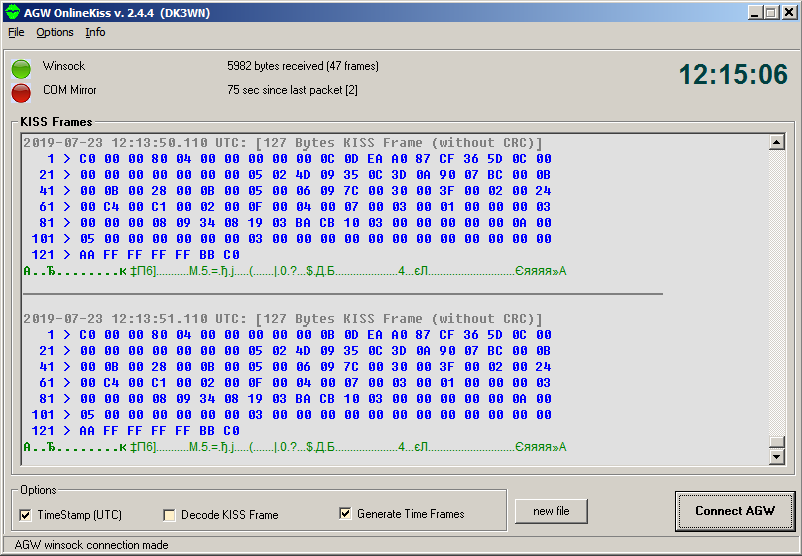This screenshot has width=802, height=556.
Task: Enable the Decode KISS Frame checkbox
Action: pyautogui.click(x=169, y=515)
